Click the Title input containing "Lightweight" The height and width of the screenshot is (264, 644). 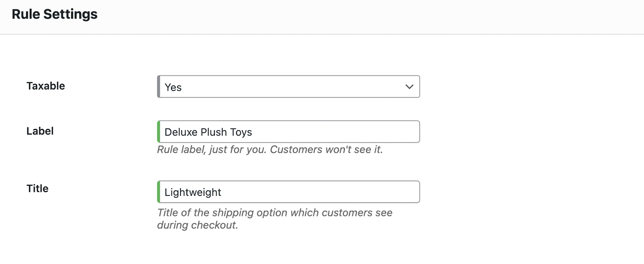point(288,192)
